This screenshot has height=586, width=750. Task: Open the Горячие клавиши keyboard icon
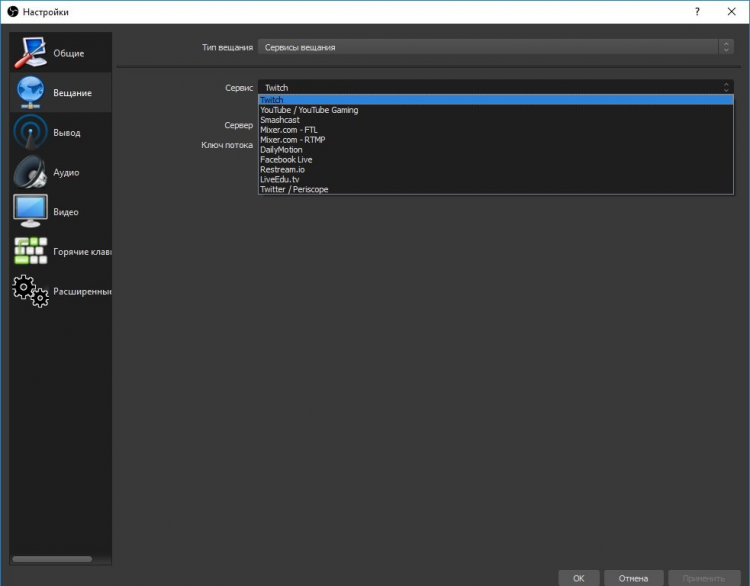click(30, 251)
